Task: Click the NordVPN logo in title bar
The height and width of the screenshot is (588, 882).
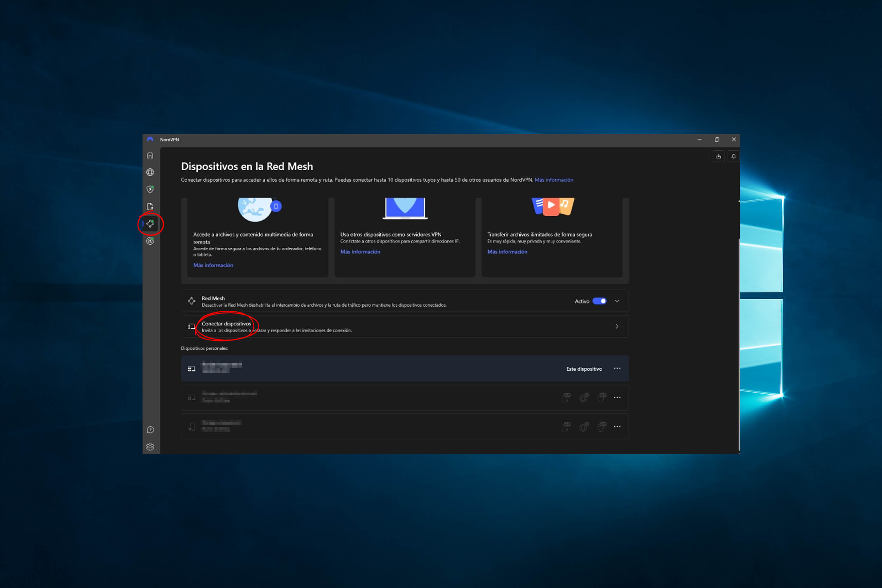Action: 150,139
